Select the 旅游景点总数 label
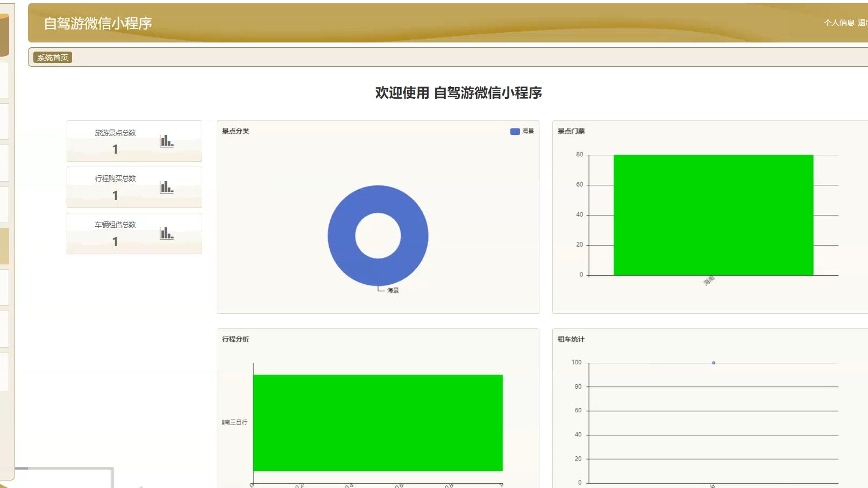 click(x=116, y=133)
